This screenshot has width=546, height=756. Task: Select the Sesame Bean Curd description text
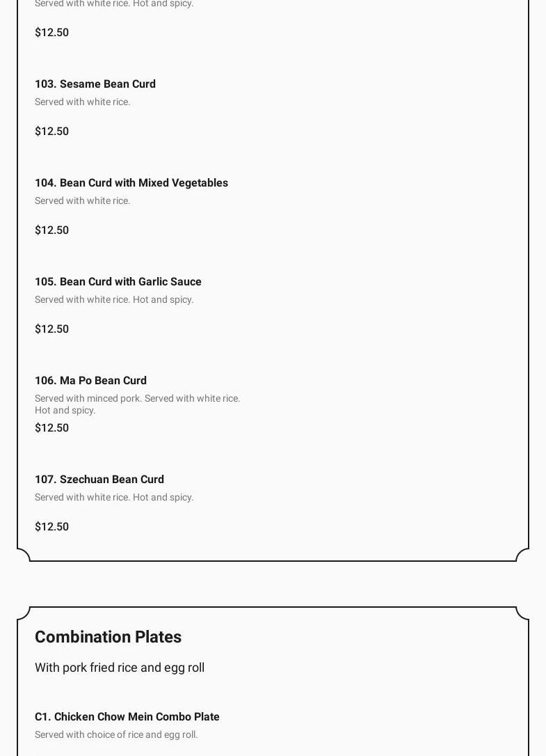(82, 102)
